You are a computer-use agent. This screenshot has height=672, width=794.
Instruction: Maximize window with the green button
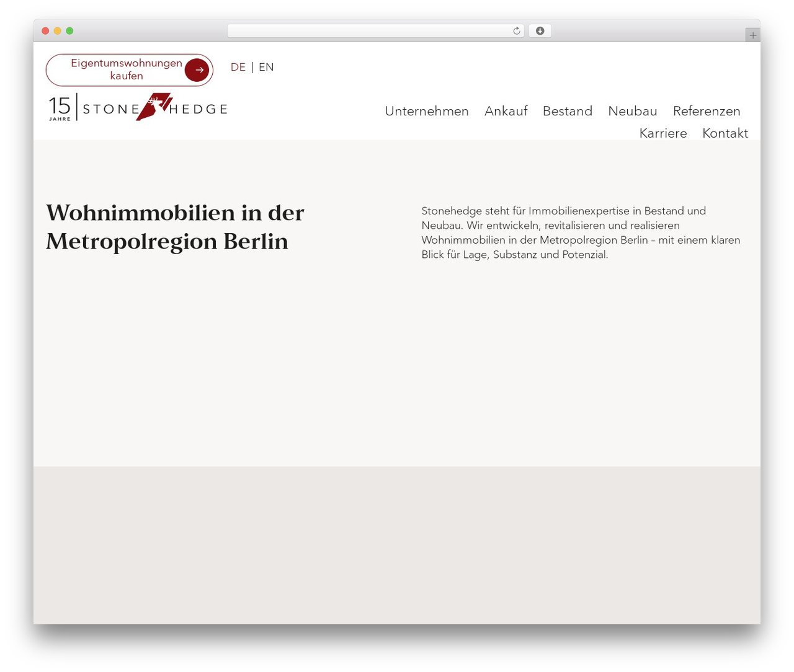[69, 31]
